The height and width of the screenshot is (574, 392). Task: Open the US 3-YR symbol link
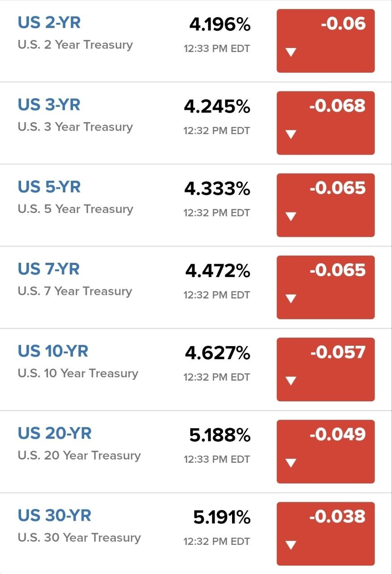(x=49, y=104)
